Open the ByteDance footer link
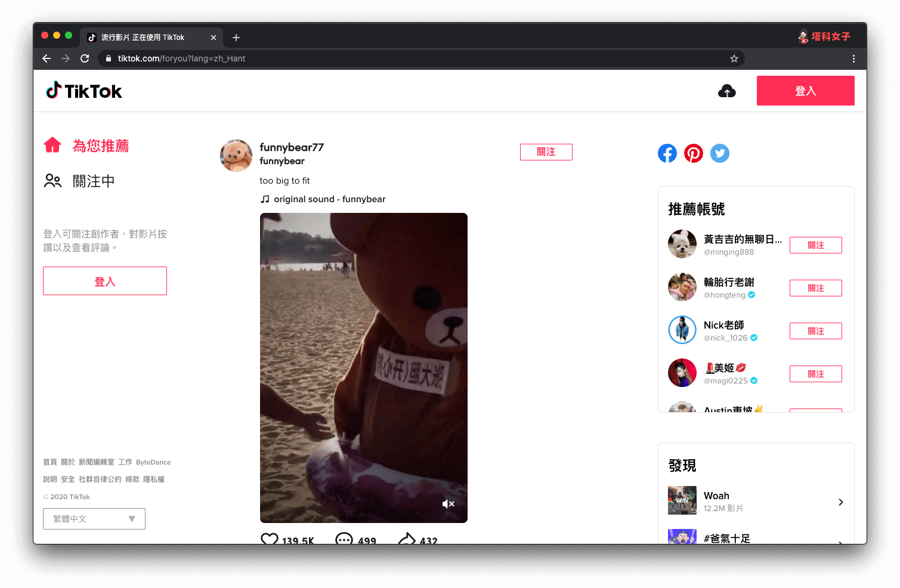This screenshot has width=900, height=588. pyautogui.click(x=153, y=462)
